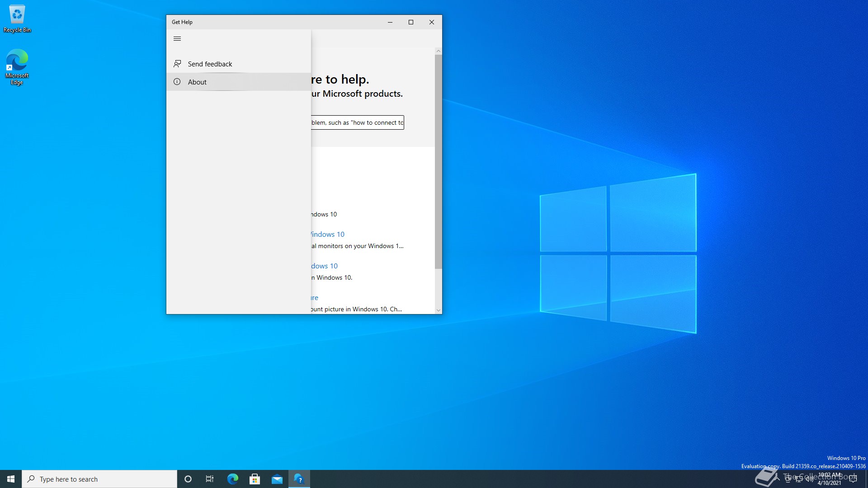Image resolution: width=868 pixels, height=488 pixels.
Task: Open the Windows Start menu
Action: 11,479
